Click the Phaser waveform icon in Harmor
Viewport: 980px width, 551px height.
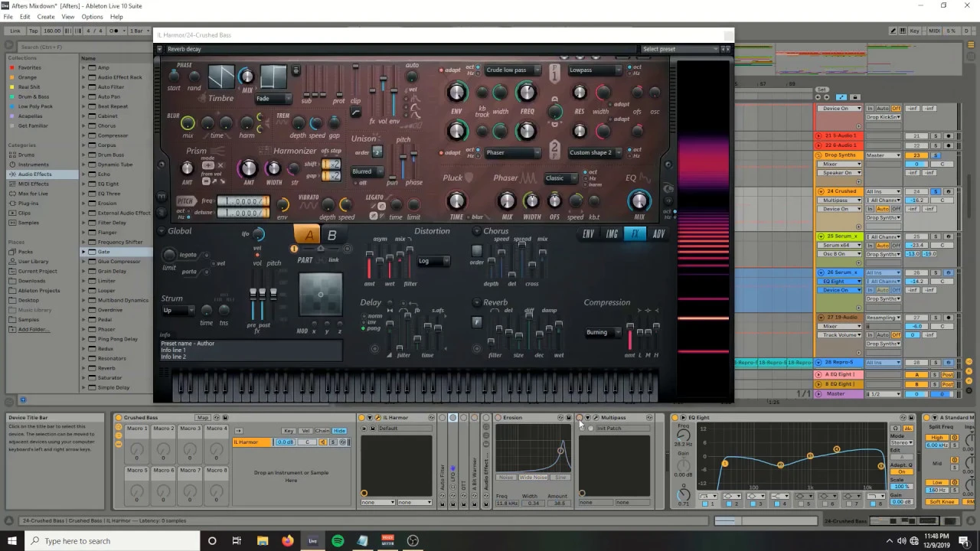click(530, 178)
